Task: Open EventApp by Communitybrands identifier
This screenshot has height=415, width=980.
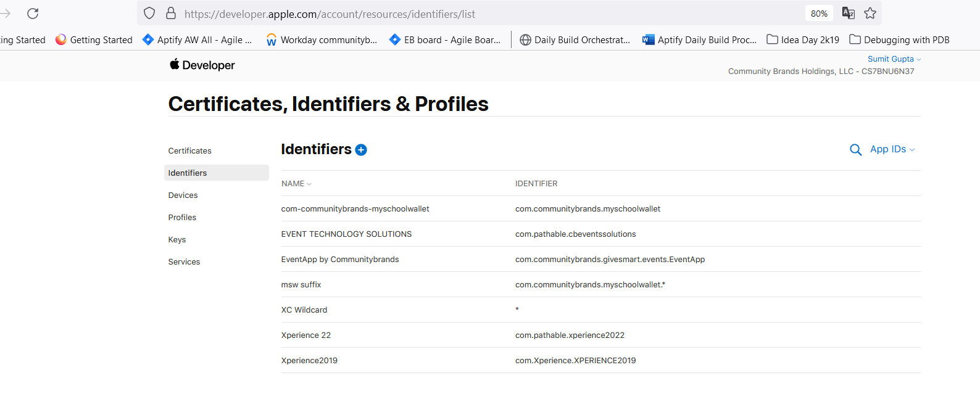Action: [x=340, y=260]
